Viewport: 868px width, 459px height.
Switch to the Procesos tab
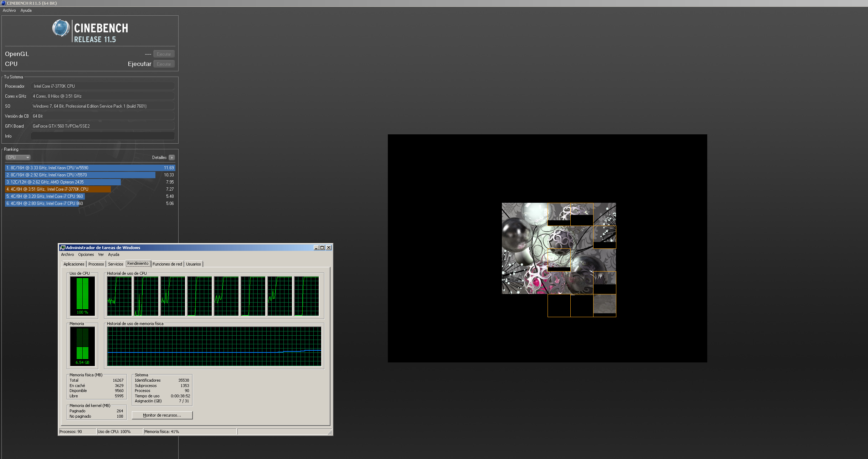coord(96,264)
